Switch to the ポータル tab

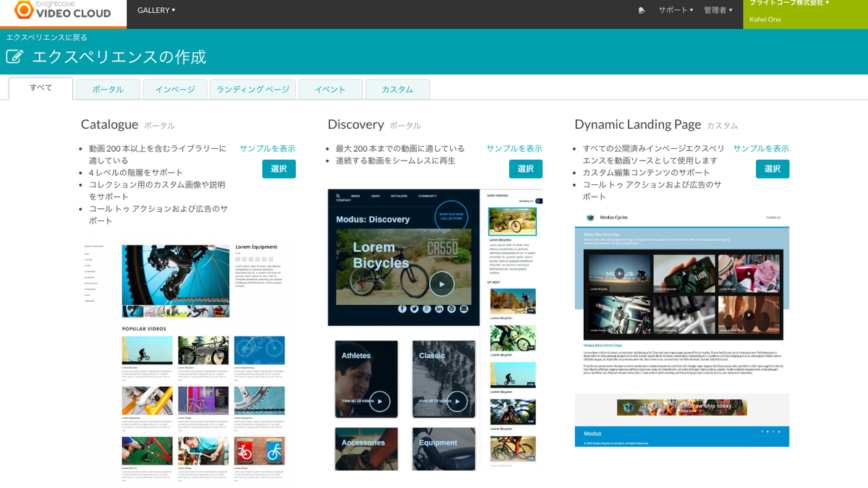tap(108, 90)
